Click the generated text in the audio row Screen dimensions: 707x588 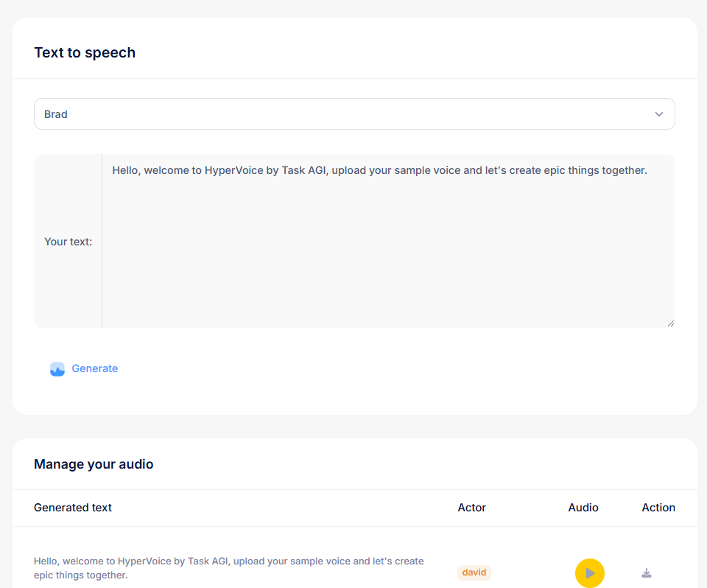228,567
